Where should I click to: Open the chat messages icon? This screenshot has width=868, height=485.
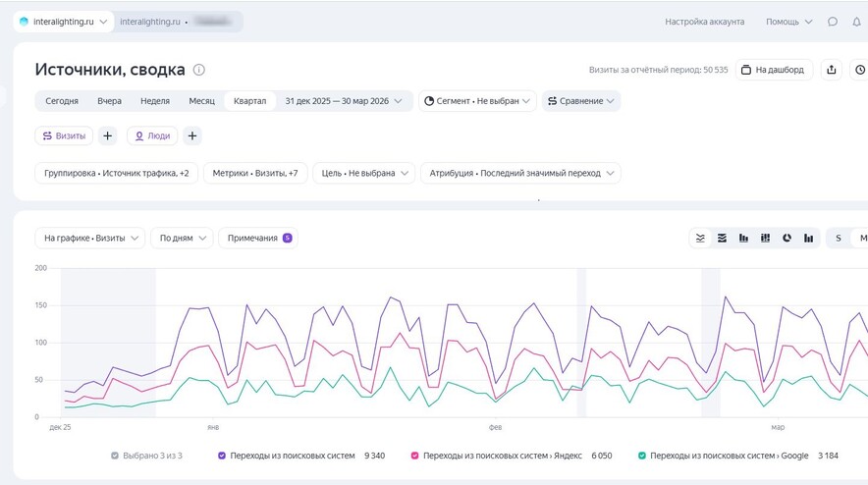(832, 22)
